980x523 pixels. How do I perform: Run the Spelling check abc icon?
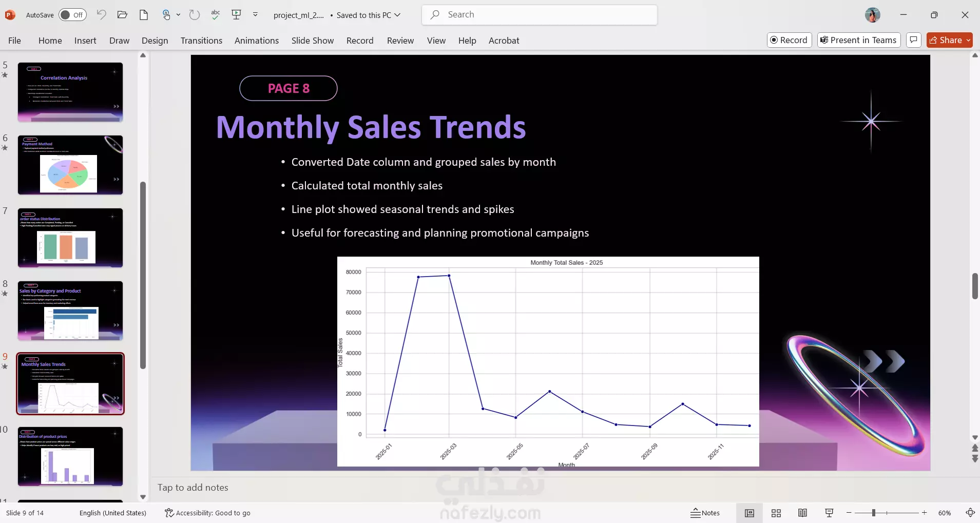pyautogui.click(x=216, y=15)
